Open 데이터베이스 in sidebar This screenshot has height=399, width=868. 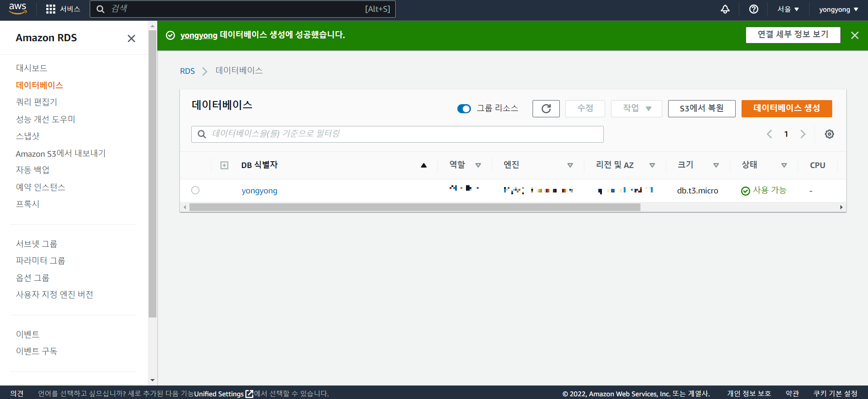tap(39, 85)
